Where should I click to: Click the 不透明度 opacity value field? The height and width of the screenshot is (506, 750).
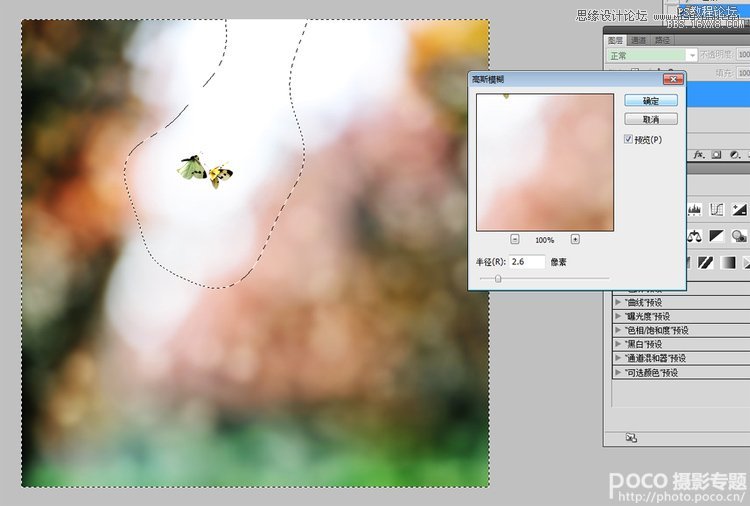pos(743,55)
